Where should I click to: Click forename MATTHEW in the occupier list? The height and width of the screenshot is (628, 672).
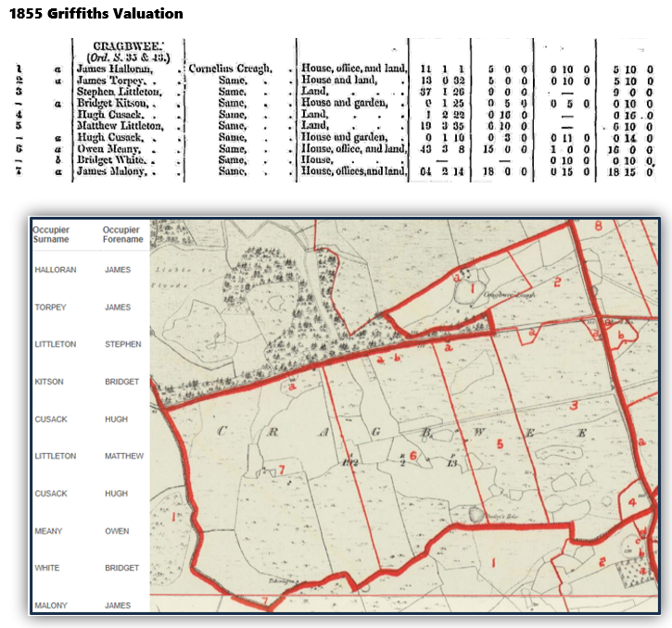pyautogui.click(x=124, y=457)
